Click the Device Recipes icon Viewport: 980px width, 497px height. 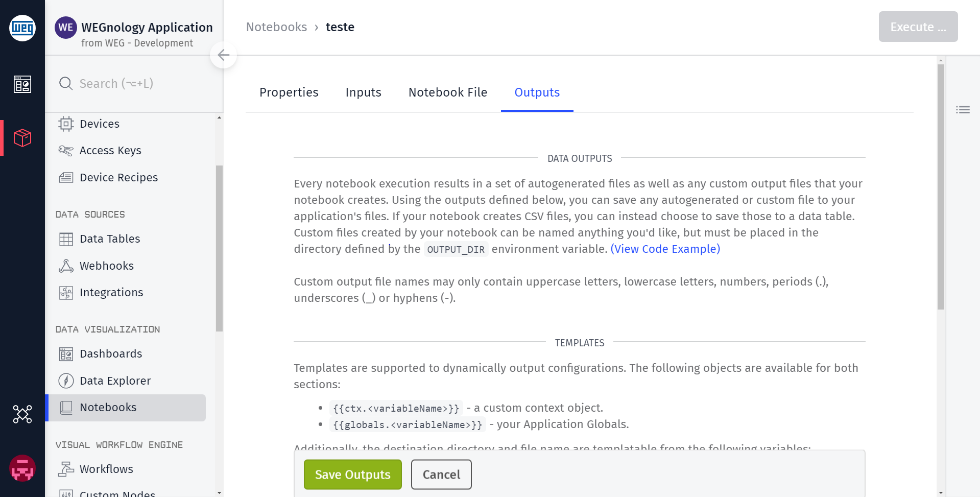[x=66, y=177]
